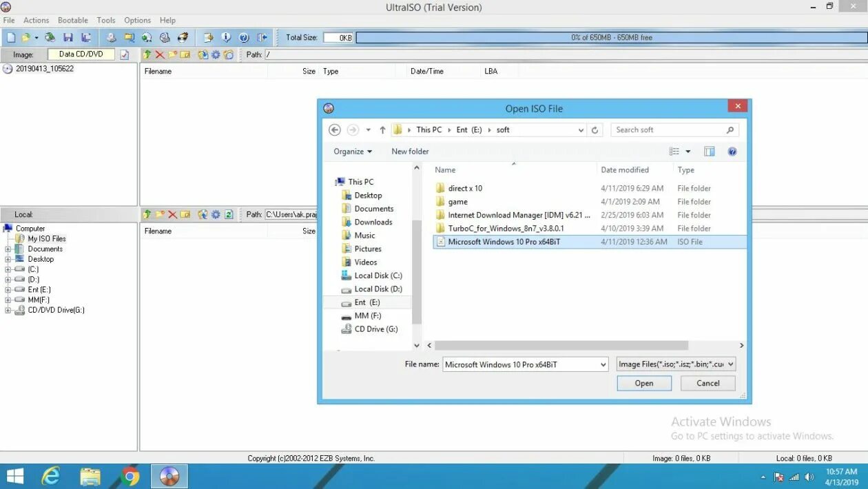Open the Bootable menu
Screen dimensions: 868x489
(73, 21)
